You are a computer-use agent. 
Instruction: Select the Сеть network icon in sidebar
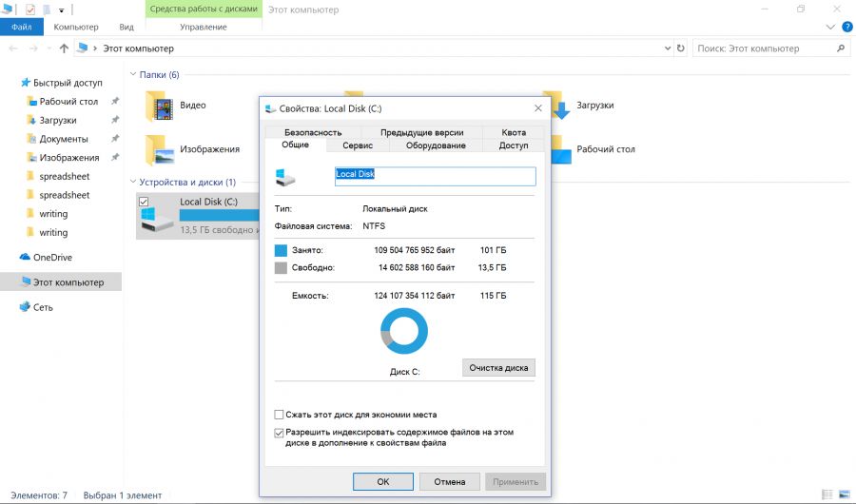click(x=26, y=307)
